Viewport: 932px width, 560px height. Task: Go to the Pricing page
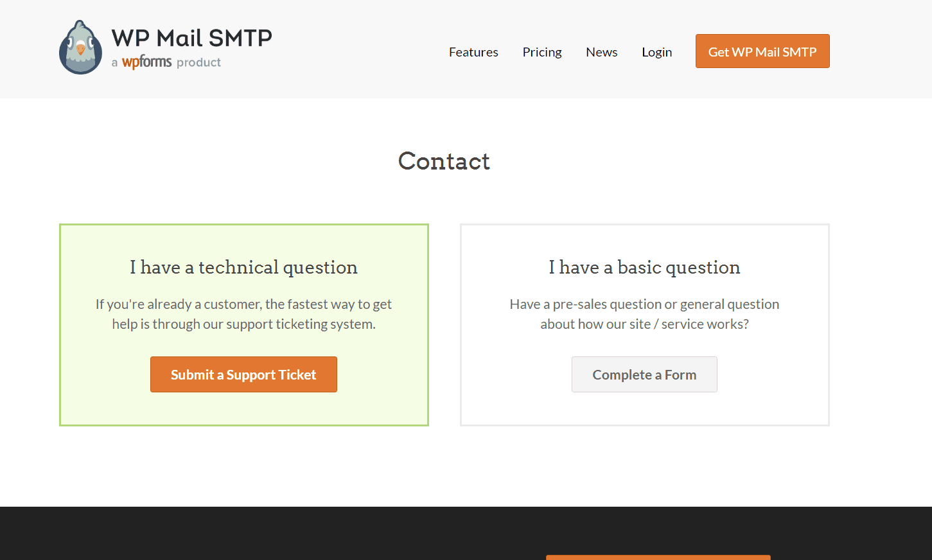(542, 52)
